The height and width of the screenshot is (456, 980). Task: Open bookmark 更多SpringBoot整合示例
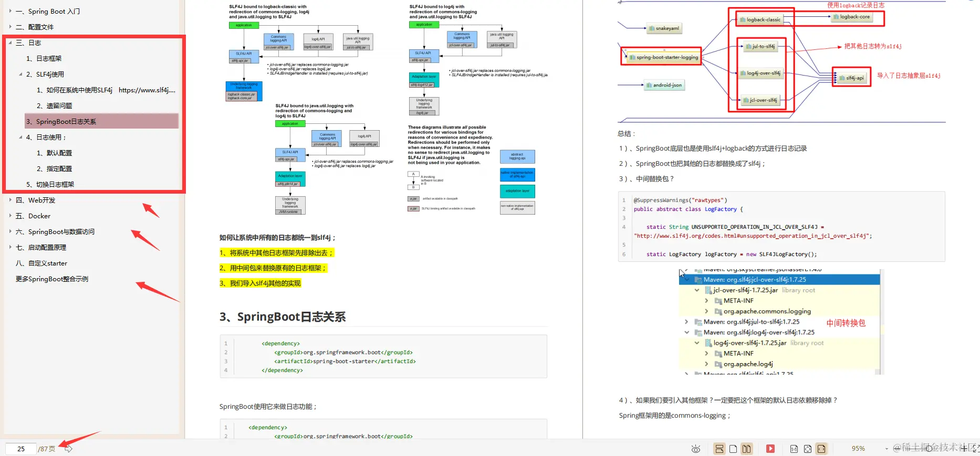tap(52, 279)
